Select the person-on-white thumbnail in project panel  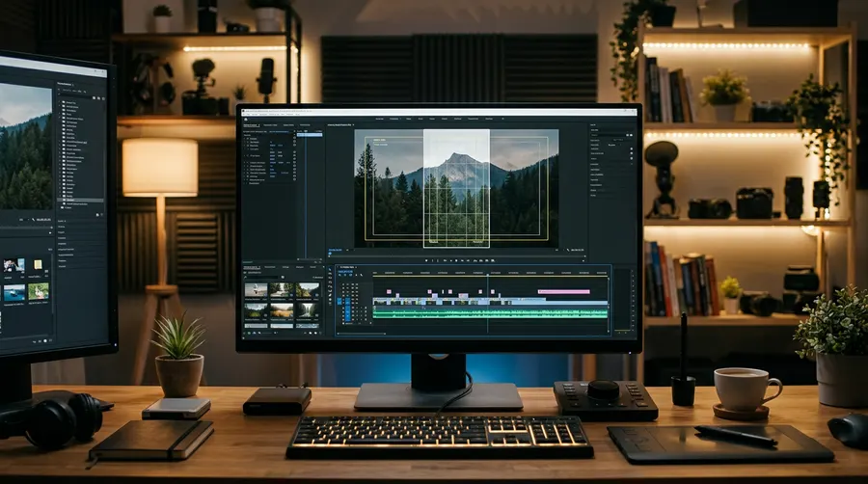point(256,290)
